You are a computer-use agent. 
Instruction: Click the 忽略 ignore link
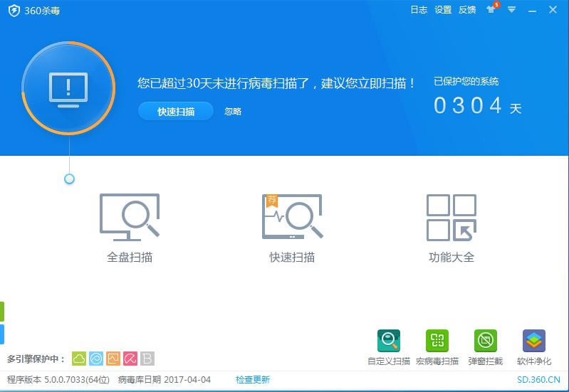tap(233, 112)
